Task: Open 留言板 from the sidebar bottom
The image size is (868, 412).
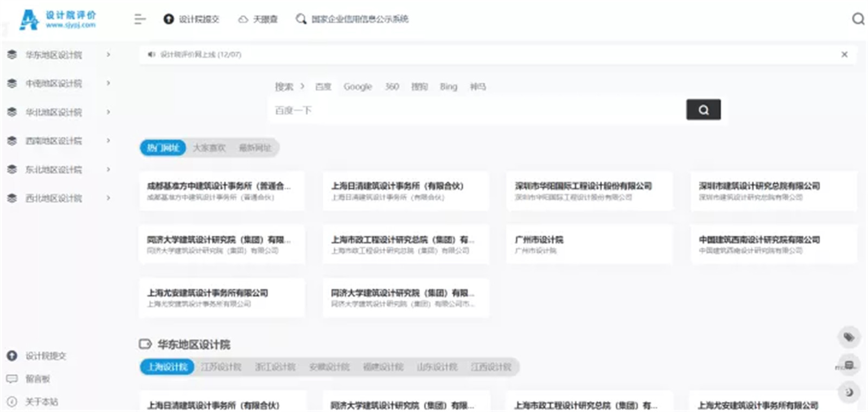Action: (x=37, y=379)
